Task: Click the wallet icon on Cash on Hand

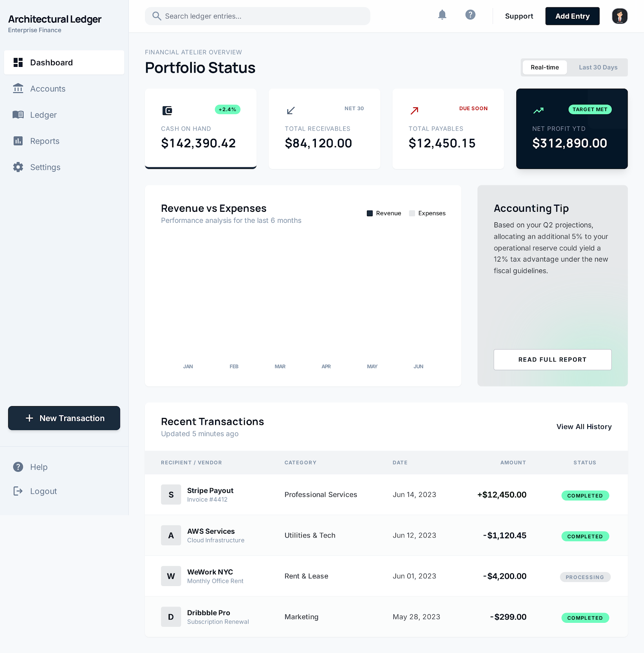Action: coord(167,111)
